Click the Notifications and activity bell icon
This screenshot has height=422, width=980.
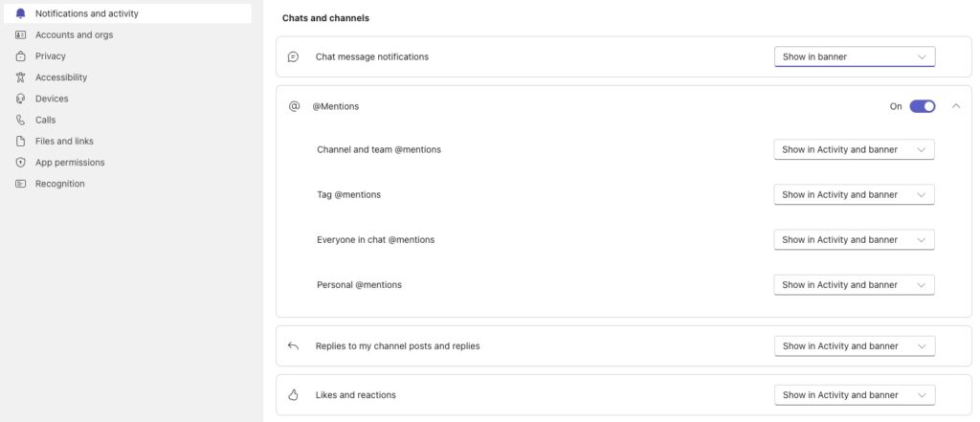point(20,13)
